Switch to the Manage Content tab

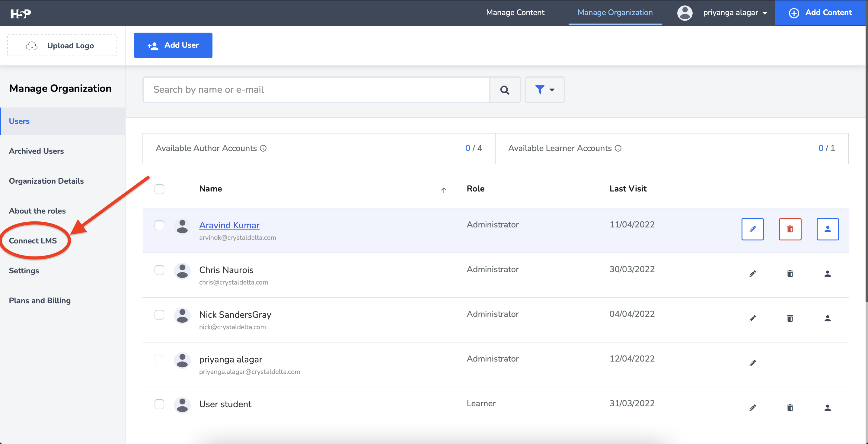click(x=515, y=12)
